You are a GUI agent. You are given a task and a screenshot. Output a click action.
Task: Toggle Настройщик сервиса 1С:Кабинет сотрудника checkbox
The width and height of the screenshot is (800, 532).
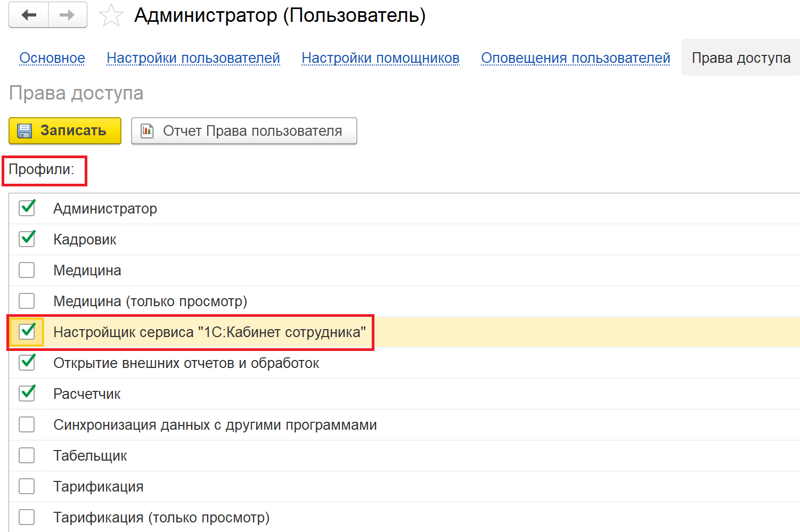click(x=27, y=332)
